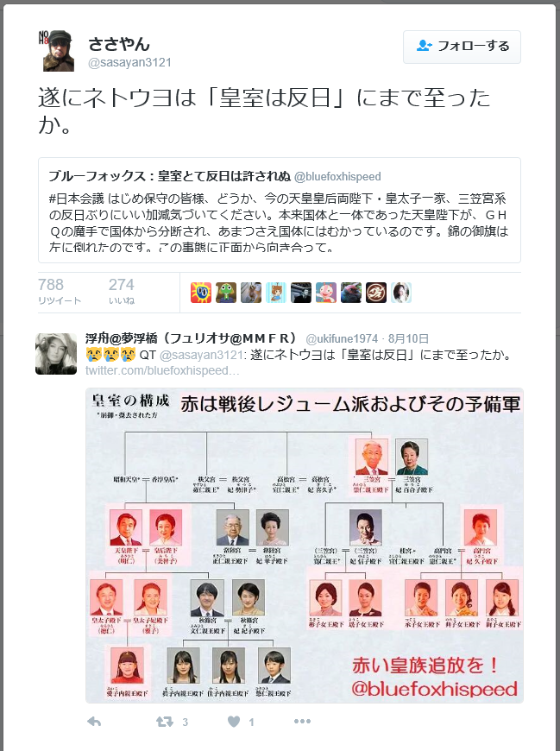The width and height of the screenshot is (560, 751).
Task: Click the first liker avatar with the yellow face
Action: (200, 293)
